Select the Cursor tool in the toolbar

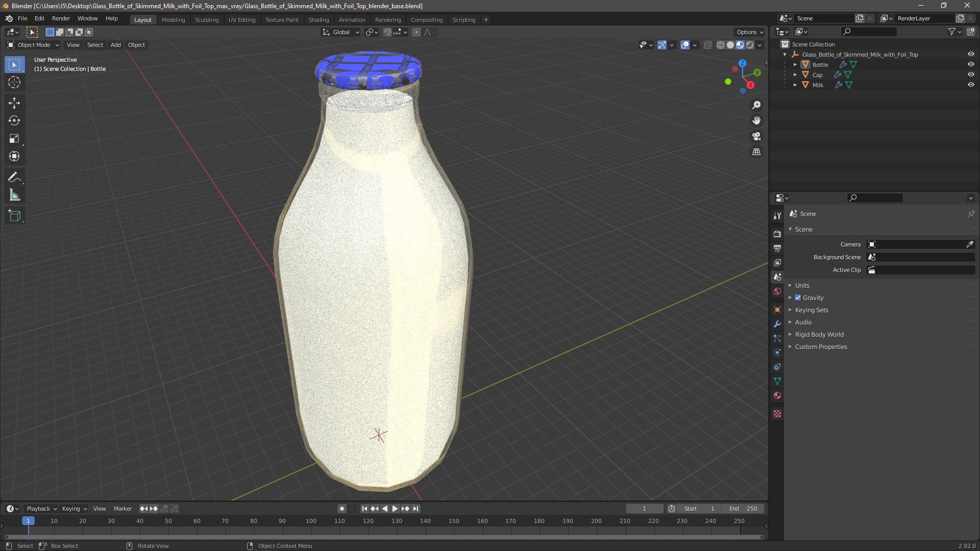click(14, 82)
